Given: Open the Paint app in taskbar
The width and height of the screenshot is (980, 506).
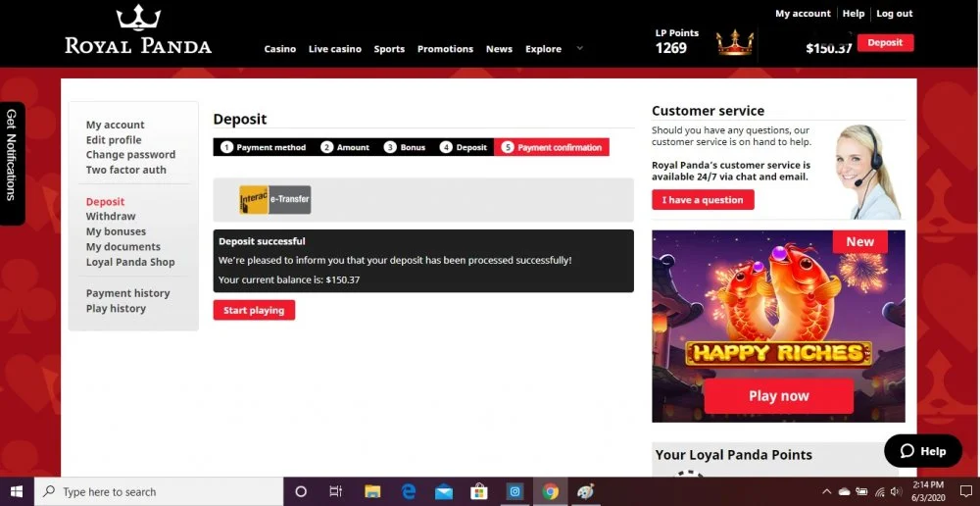Looking at the screenshot, I should [x=586, y=491].
